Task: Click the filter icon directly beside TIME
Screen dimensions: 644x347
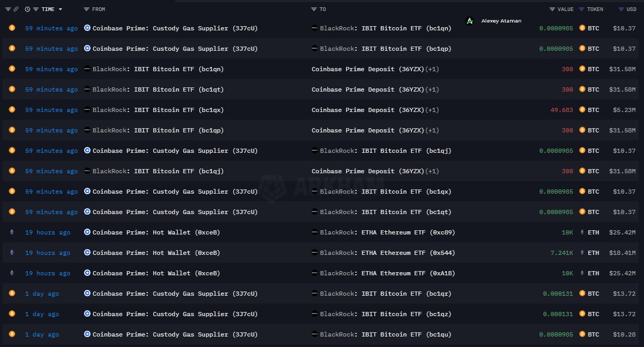Action: tap(36, 9)
